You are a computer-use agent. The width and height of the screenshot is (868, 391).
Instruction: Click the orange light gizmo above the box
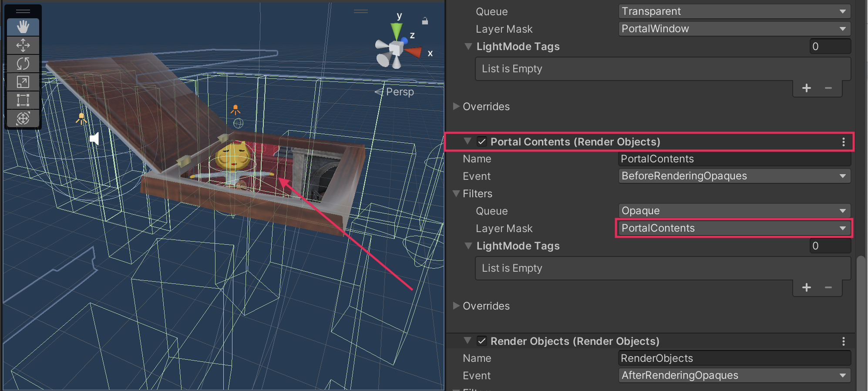[236, 109]
